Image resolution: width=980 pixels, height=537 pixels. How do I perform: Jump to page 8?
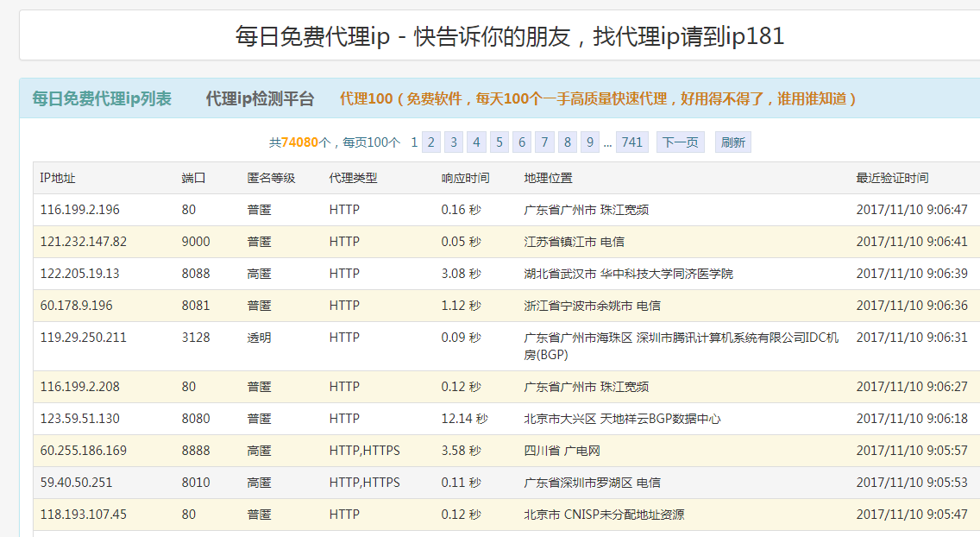pos(567,142)
